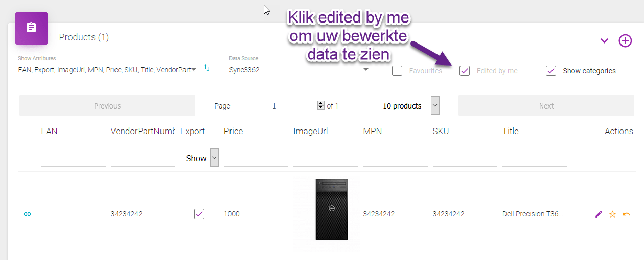The image size is (644, 260).
Task: Click the purple clipboard Products icon
Action: [x=31, y=28]
